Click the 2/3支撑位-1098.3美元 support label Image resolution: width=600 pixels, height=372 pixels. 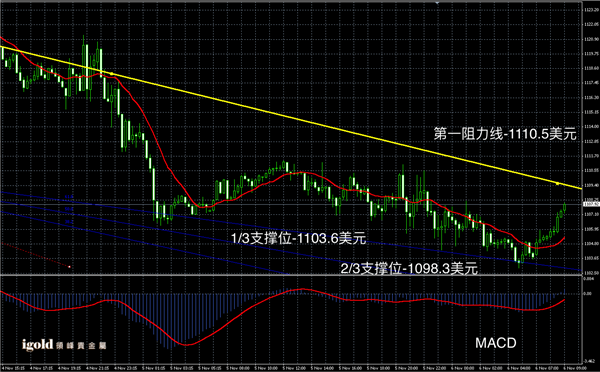409,268
